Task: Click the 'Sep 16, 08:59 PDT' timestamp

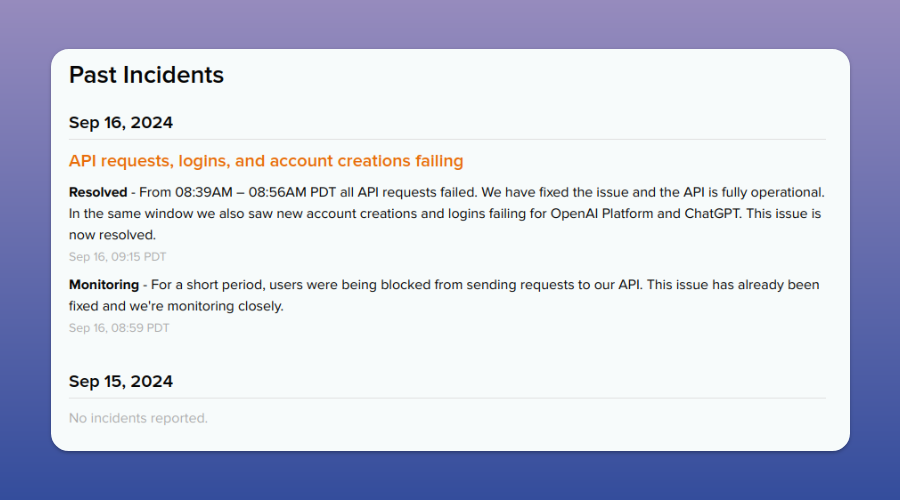Action: pos(119,327)
